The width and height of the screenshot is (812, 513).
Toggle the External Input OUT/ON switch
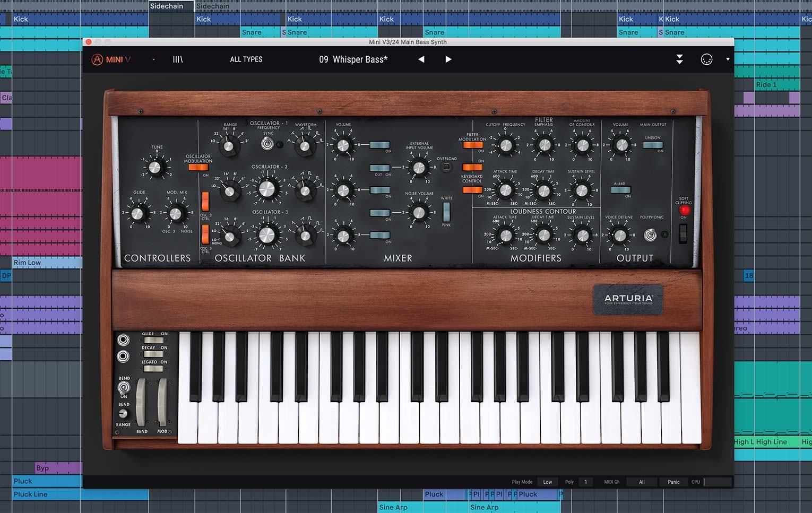tap(380, 168)
